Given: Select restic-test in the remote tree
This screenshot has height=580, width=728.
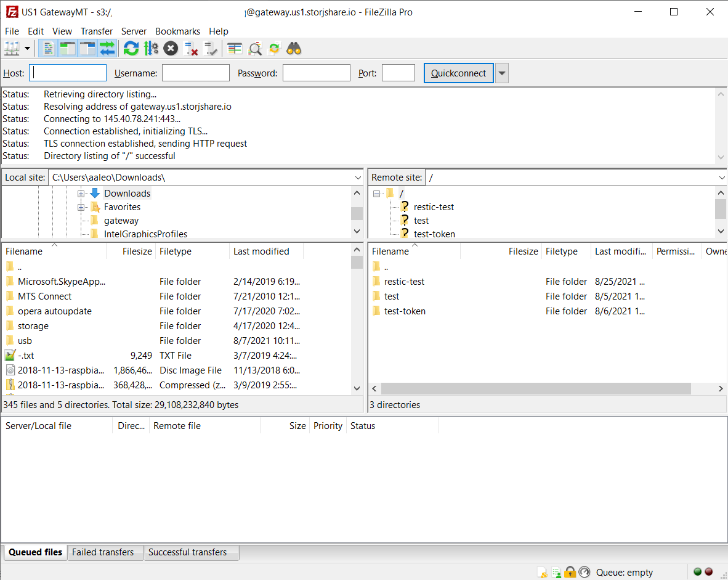Looking at the screenshot, I should click(x=434, y=207).
